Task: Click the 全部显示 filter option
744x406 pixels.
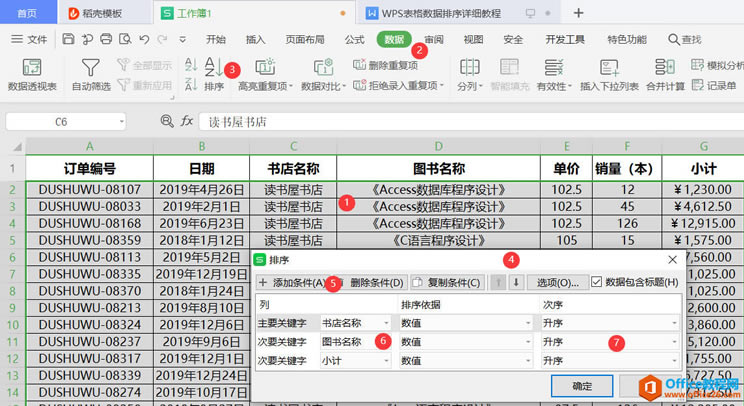Action: pos(144,65)
